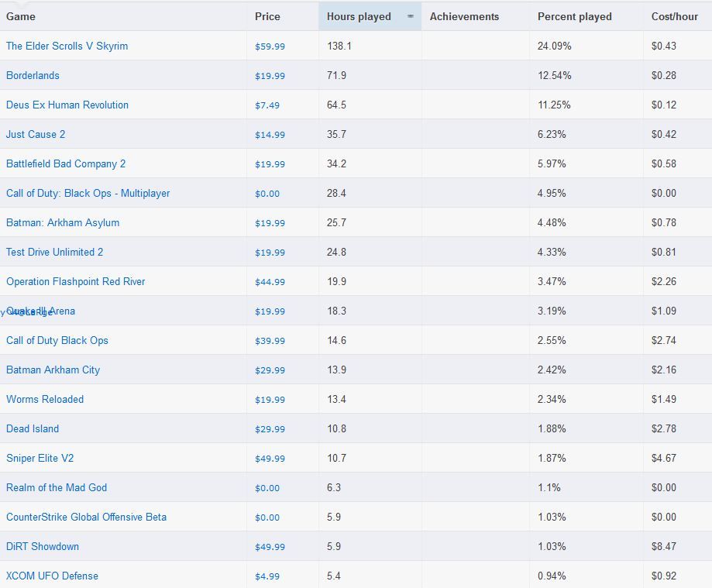The height and width of the screenshot is (588, 712).
Task: Open Battlefield Bad Company 2 link
Action: coord(66,164)
